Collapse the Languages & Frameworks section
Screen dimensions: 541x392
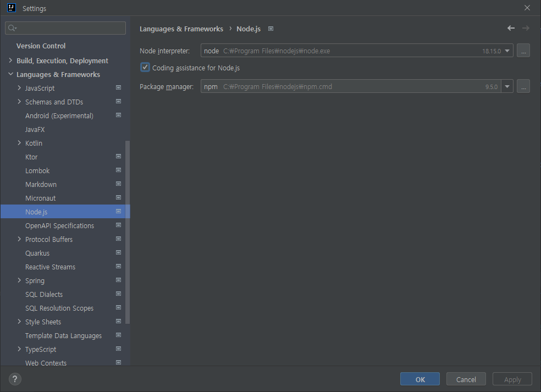click(x=10, y=74)
